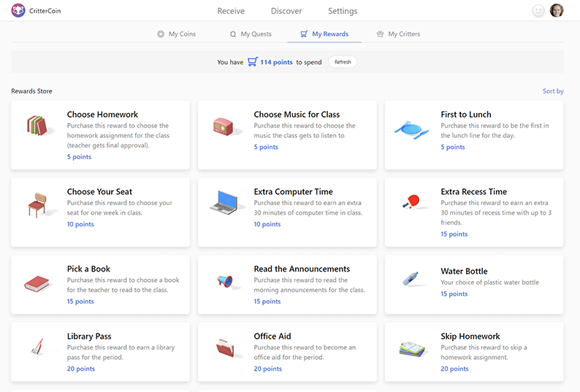The height and width of the screenshot is (392, 580).
Task: Click the 114 points link
Action: [276, 62]
